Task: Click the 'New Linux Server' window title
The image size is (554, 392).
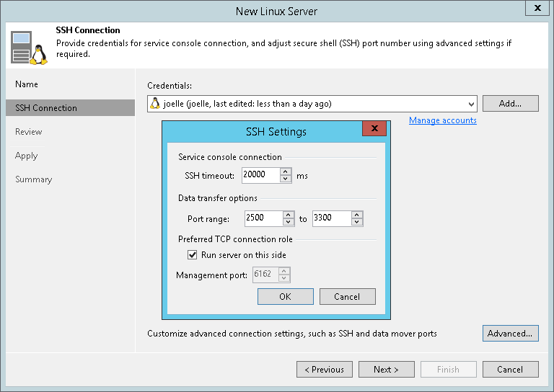Action: tap(277, 12)
